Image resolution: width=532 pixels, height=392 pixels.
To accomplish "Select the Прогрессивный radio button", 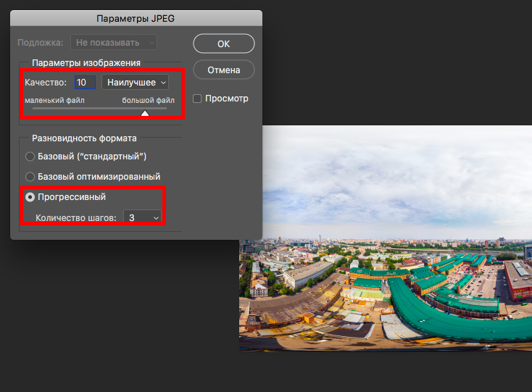I will tap(30, 197).
